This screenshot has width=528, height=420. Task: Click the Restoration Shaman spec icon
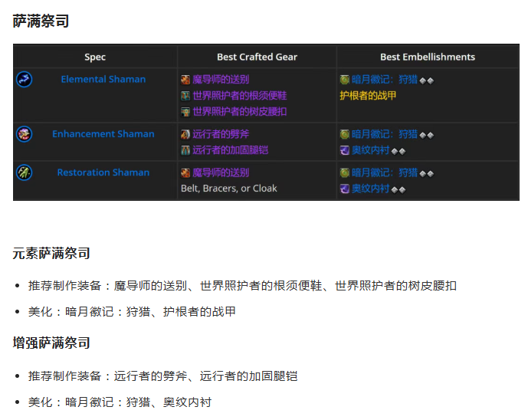click(24, 172)
